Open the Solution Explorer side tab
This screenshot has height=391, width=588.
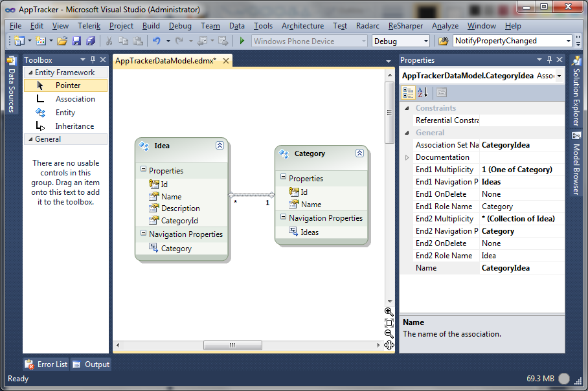(576, 91)
